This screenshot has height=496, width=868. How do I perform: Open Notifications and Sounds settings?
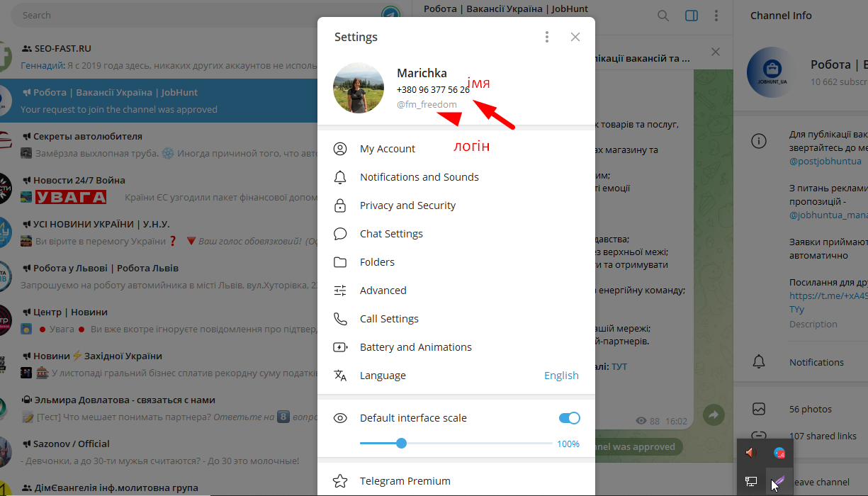(456, 177)
